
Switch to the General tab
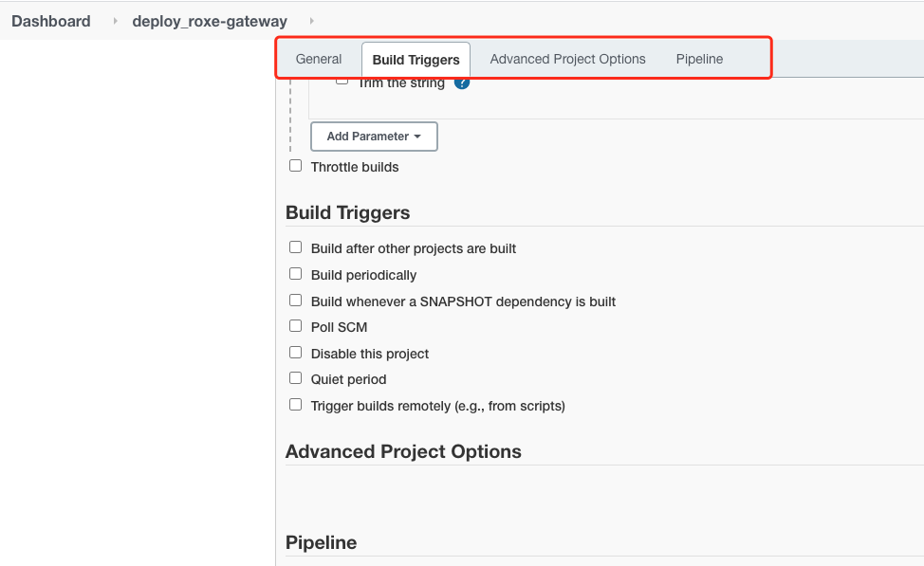(319, 59)
